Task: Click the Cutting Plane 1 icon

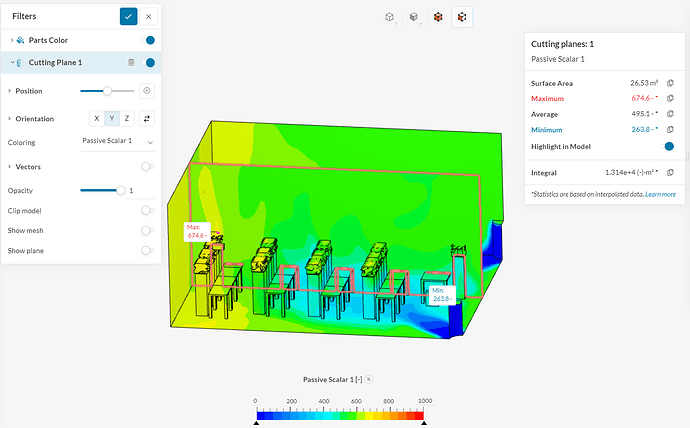Action: [19, 63]
